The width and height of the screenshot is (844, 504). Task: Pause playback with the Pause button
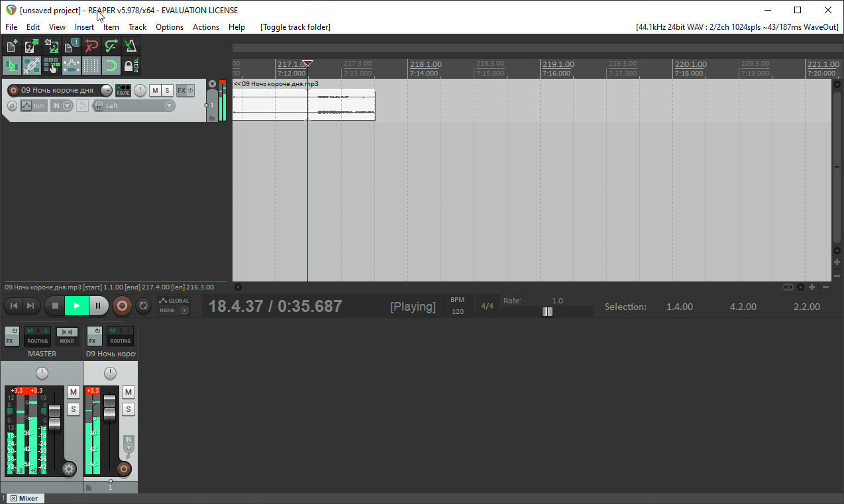pos(98,306)
